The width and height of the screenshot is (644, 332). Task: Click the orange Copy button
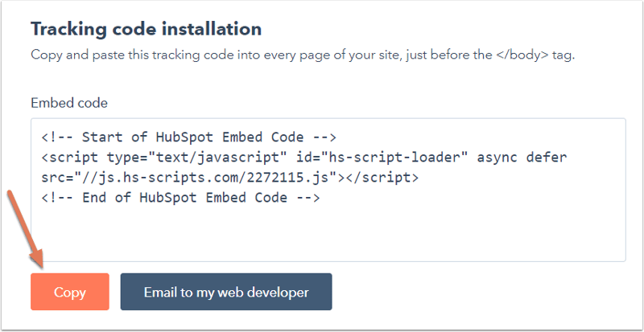click(x=69, y=292)
